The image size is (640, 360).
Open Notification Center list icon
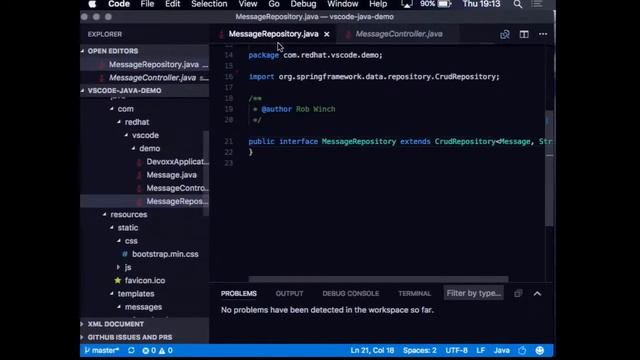(537, 4)
